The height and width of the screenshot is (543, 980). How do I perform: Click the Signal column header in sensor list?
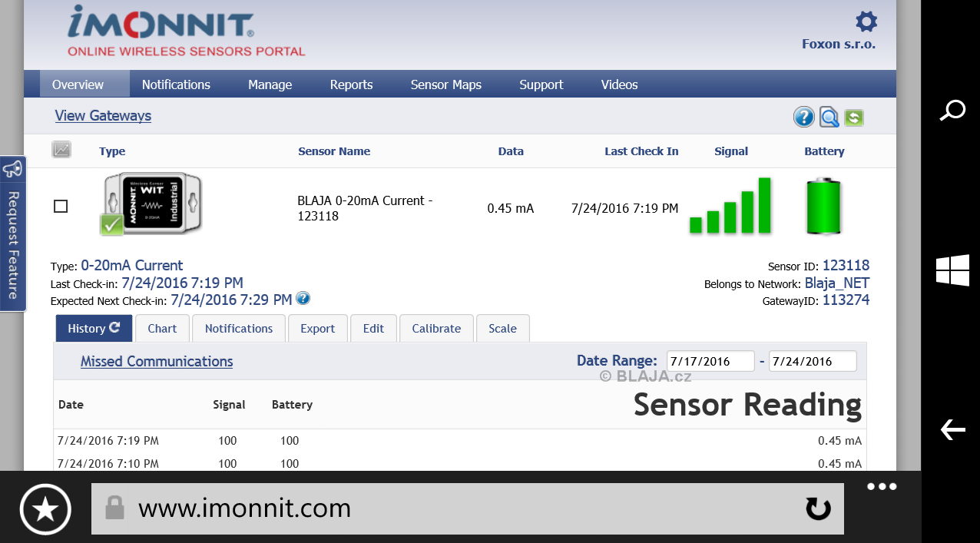(731, 151)
